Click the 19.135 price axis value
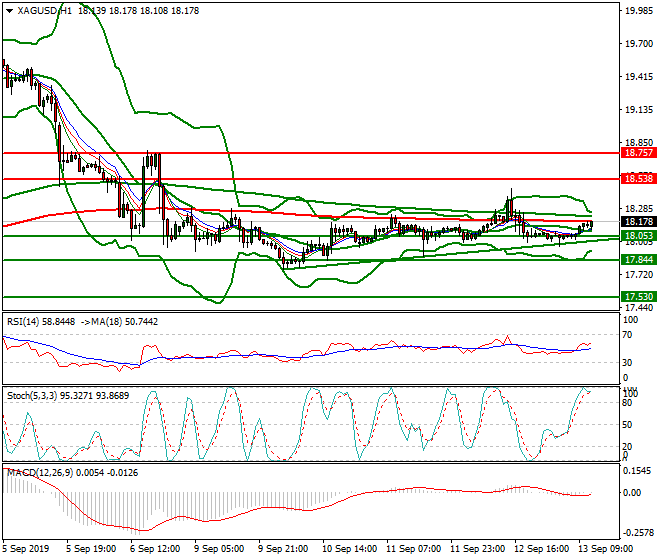660x560 pixels. pyautogui.click(x=639, y=110)
